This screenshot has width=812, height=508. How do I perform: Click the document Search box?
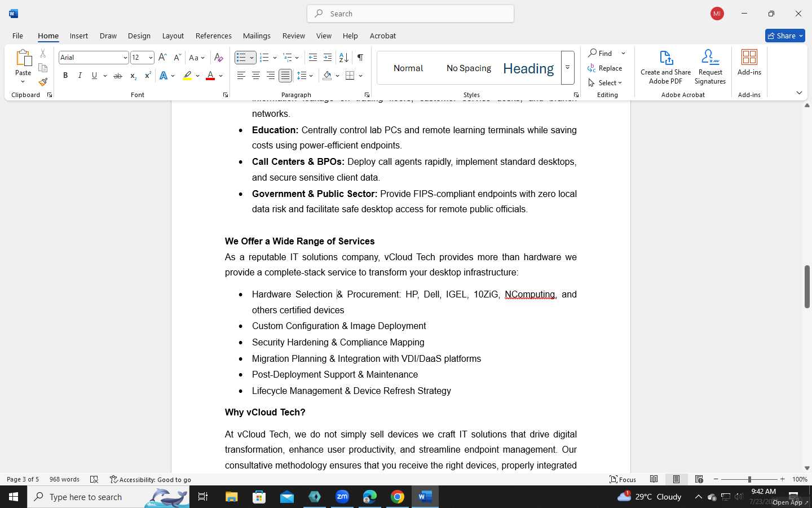[x=411, y=14]
